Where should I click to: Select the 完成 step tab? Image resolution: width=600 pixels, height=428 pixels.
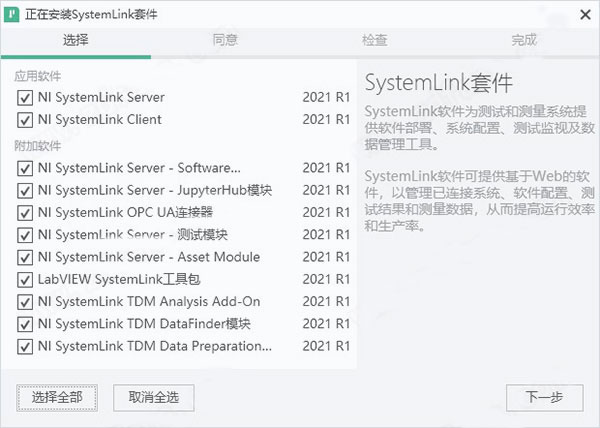click(524, 40)
